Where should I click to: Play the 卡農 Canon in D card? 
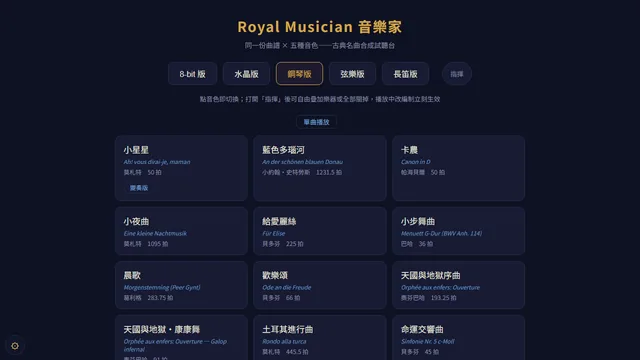pyautogui.click(x=458, y=168)
